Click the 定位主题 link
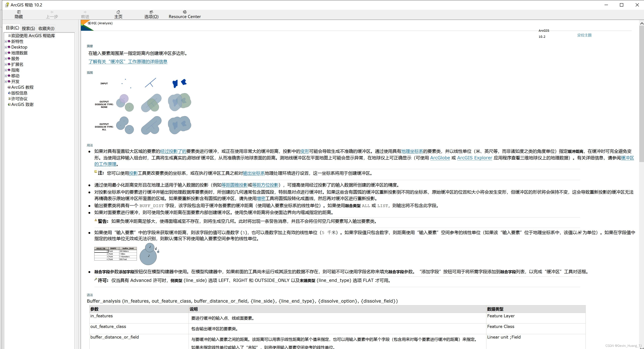Screen dimensions: 644x349 click(x=584, y=35)
